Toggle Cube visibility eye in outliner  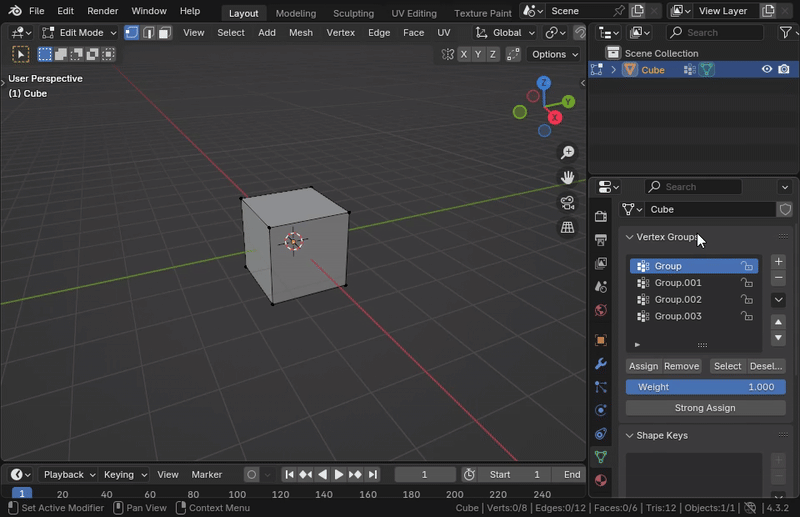(767, 70)
